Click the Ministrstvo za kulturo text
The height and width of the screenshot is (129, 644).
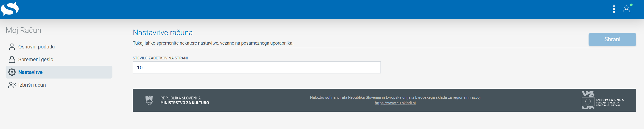point(185,103)
